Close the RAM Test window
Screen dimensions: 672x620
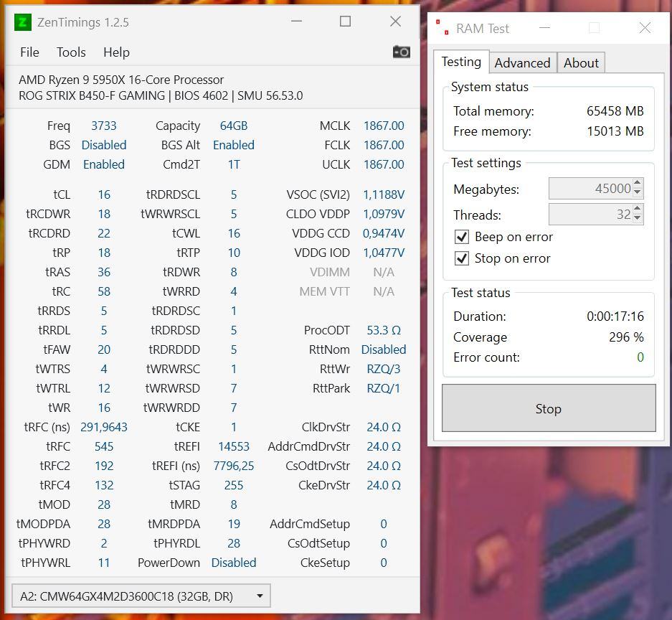[645, 28]
